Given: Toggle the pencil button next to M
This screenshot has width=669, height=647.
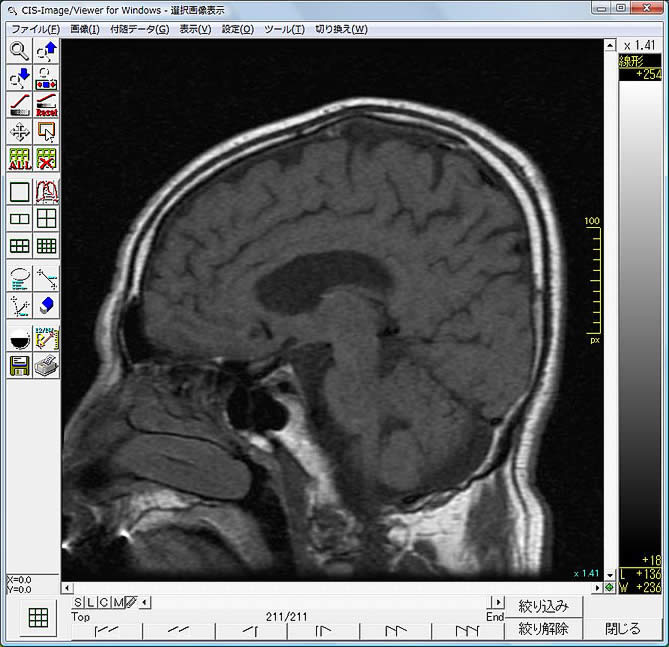Looking at the screenshot, I should (131, 603).
